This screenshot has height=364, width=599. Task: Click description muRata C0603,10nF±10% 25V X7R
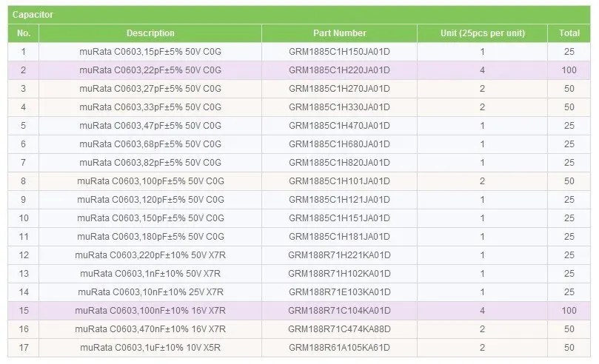tap(150, 292)
